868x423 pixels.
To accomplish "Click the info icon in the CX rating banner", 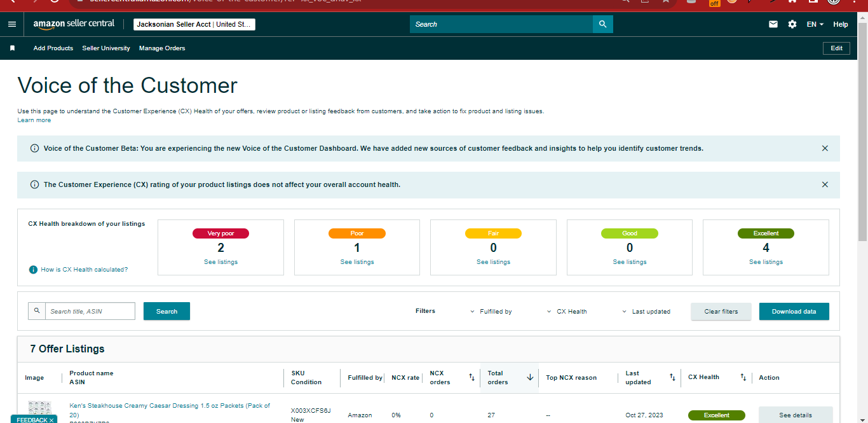I will [x=34, y=184].
